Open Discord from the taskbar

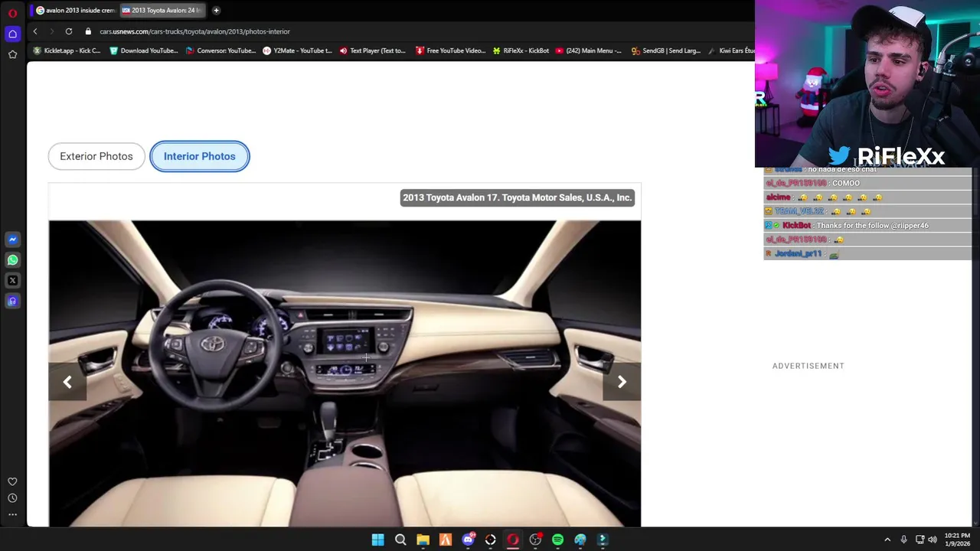click(x=468, y=540)
